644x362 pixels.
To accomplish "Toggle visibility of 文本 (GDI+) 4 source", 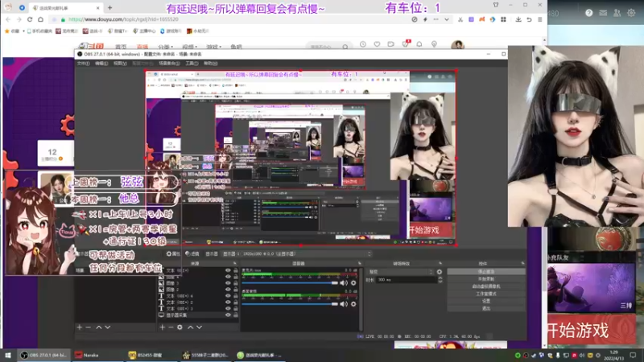I will [x=228, y=295].
